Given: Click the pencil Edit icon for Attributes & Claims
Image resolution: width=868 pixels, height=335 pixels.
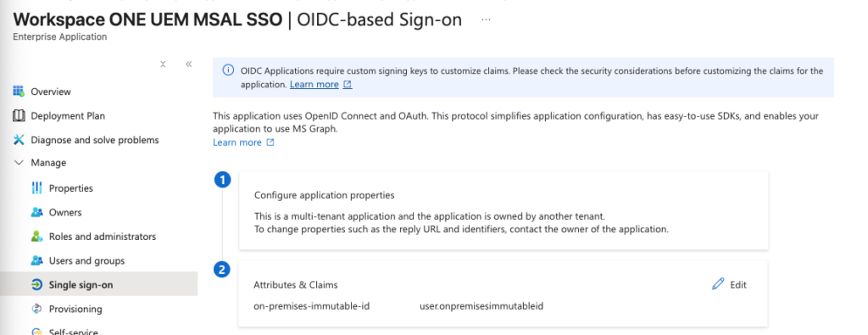Looking at the screenshot, I should click(x=718, y=285).
